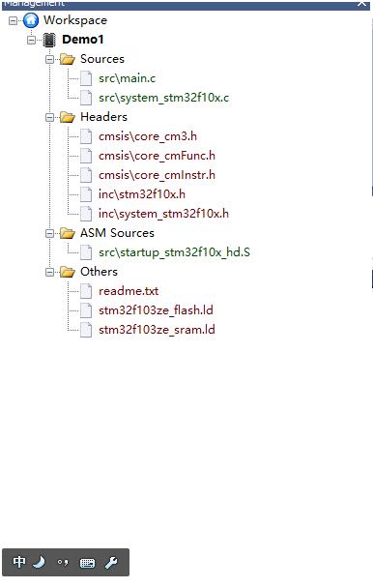Viewport: 373px width, 588px height.
Task: Open inc\stm32f10x.h header
Action: click(x=142, y=194)
